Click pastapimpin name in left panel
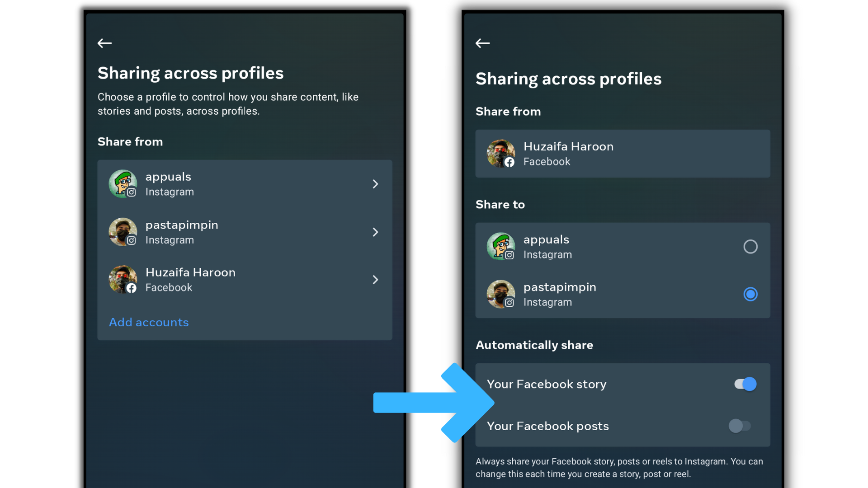Image resolution: width=868 pixels, height=488 pixels. point(182,225)
